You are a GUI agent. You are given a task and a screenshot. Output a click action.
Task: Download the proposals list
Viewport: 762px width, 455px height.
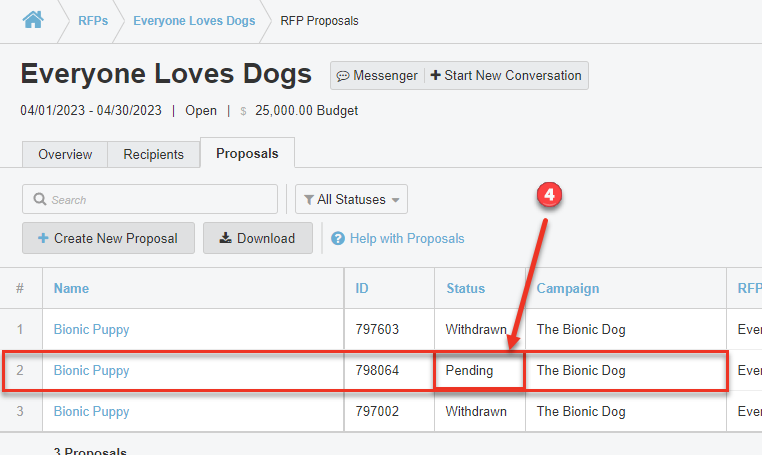click(x=257, y=238)
